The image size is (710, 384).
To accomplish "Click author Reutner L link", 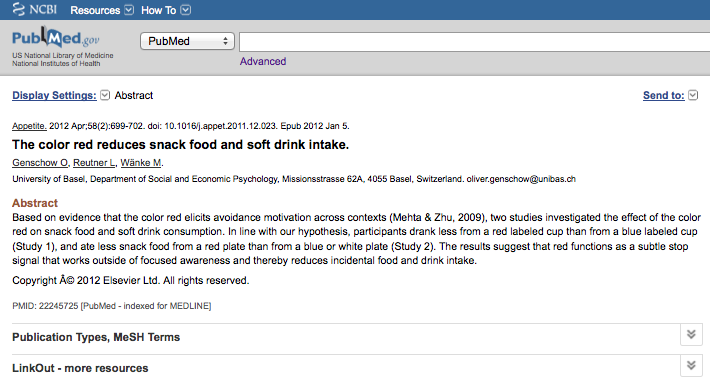I will [x=94, y=163].
